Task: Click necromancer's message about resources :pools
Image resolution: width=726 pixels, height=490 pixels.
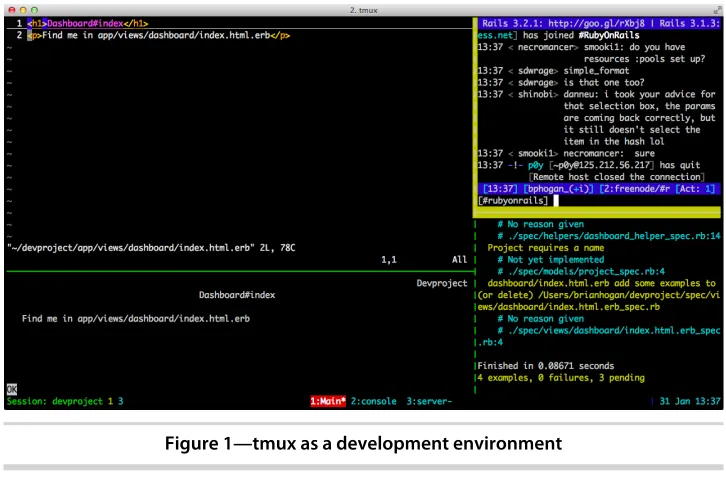Action: click(644, 53)
